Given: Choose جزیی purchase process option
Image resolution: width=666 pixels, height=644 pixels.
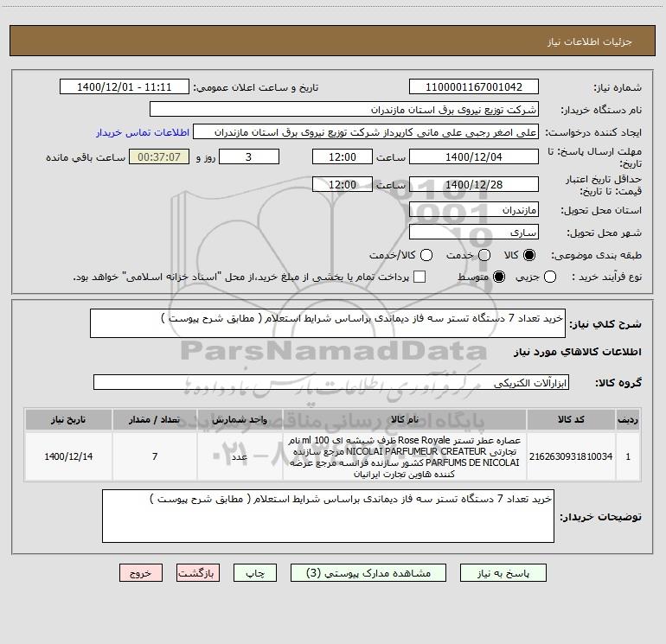Looking at the screenshot, I should tap(550, 277).
